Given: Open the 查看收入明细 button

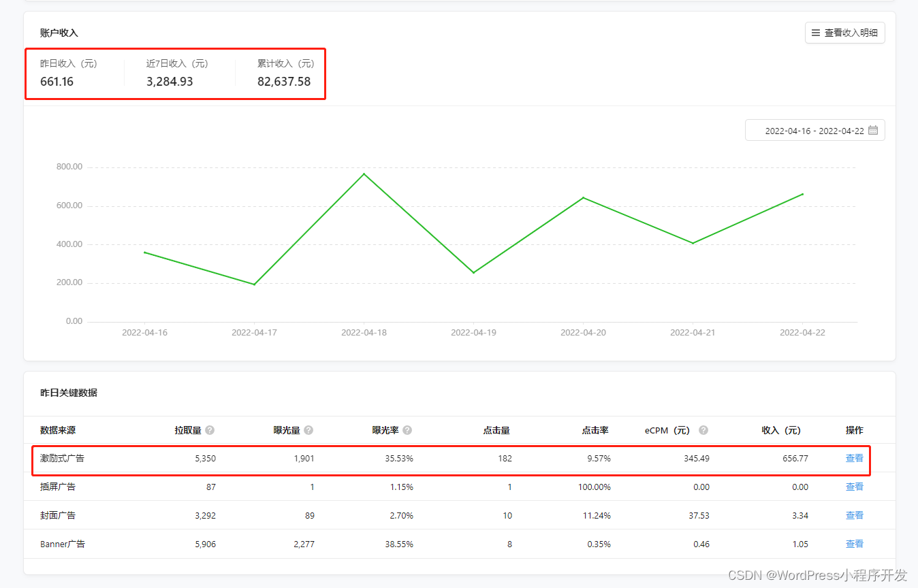Looking at the screenshot, I should point(844,33).
